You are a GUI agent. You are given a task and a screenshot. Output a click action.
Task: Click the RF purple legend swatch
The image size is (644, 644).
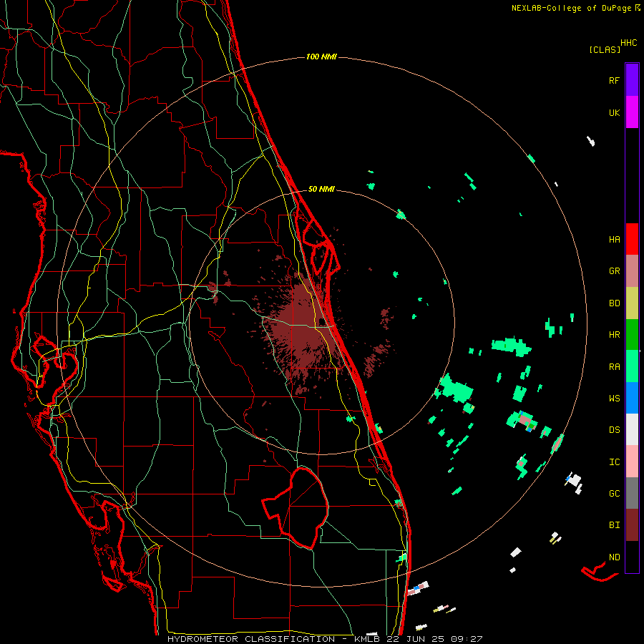632,80
